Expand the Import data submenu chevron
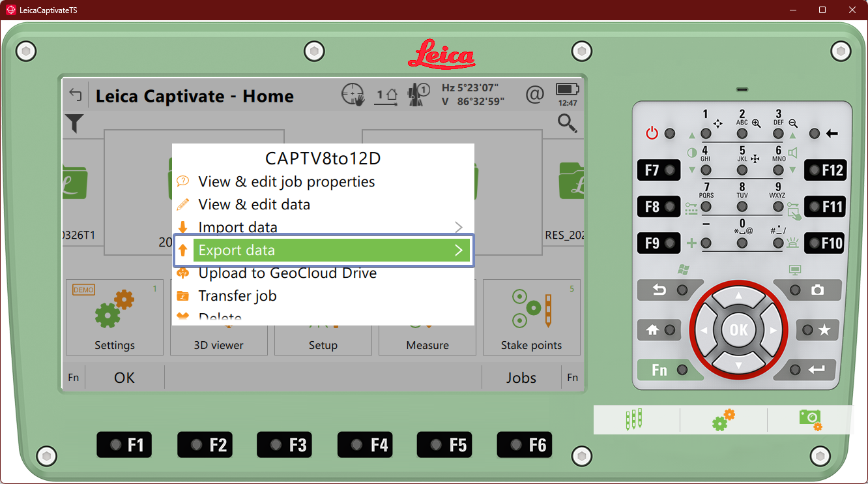This screenshot has width=868, height=484. [x=459, y=227]
